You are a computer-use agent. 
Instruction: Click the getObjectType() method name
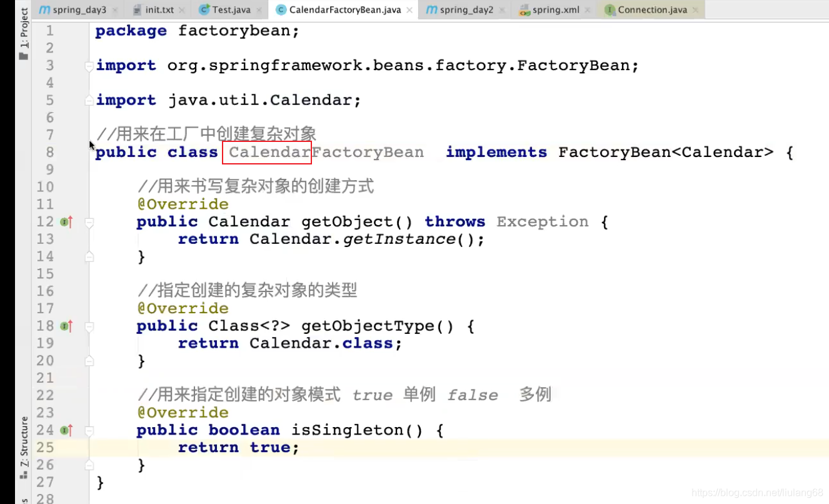tap(378, 326)
